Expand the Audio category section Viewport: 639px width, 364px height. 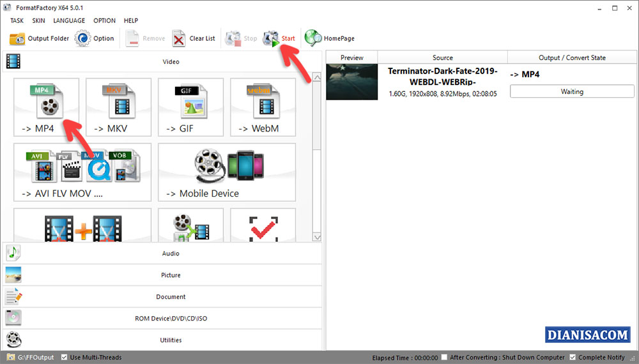tap(170, 254)
